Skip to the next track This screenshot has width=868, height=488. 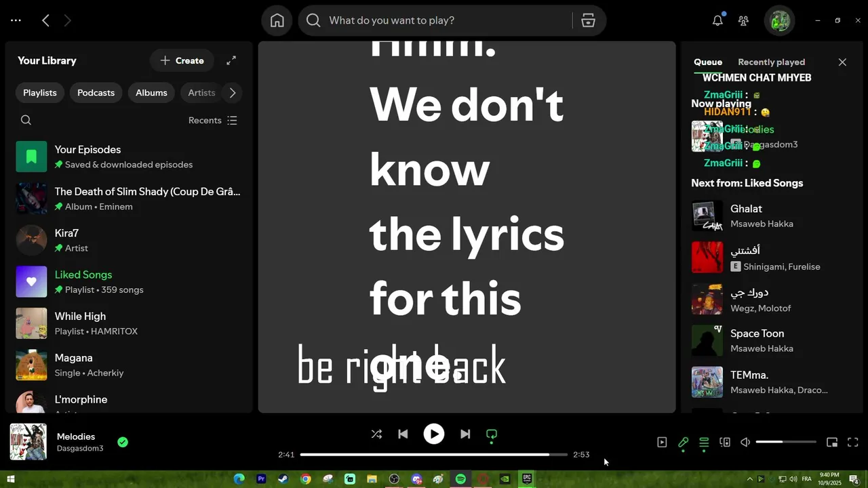(465, 434)
